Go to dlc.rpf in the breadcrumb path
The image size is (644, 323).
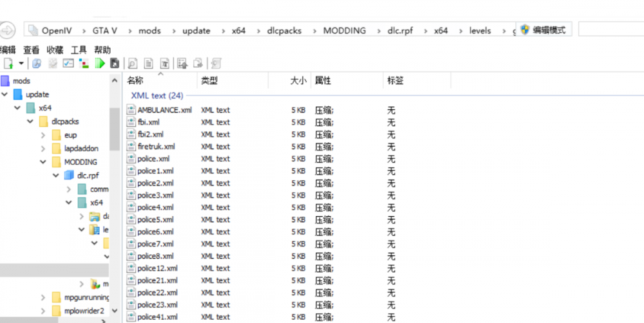tap(400, 30)
